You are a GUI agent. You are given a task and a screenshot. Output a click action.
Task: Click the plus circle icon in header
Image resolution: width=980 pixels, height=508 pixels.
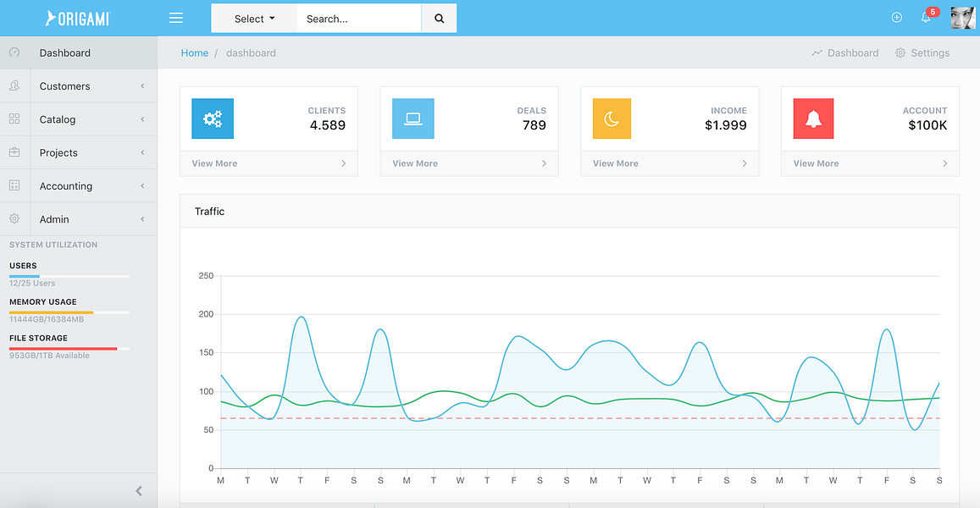click(x=896, y=18)
